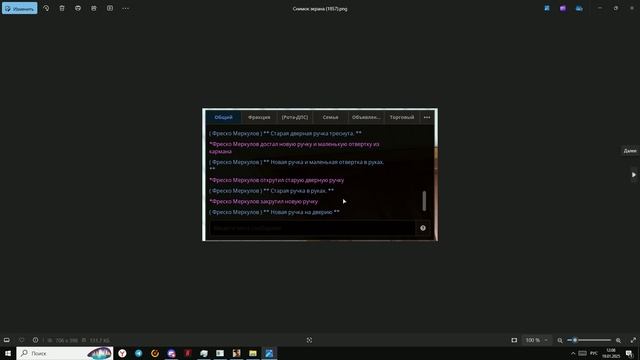Open the red taskbar app icon
This screenshot has height=360, width=640.
click(x=187, y=353)
